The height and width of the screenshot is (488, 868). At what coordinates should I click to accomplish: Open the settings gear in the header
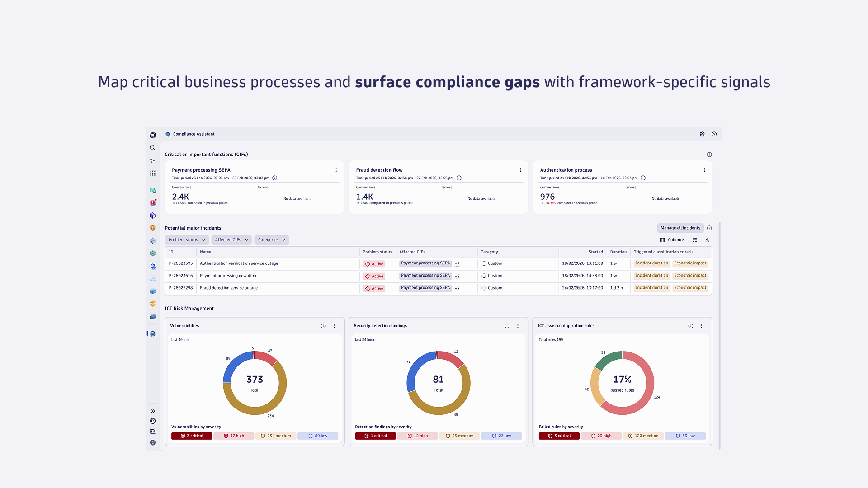[x=702, y=134]
